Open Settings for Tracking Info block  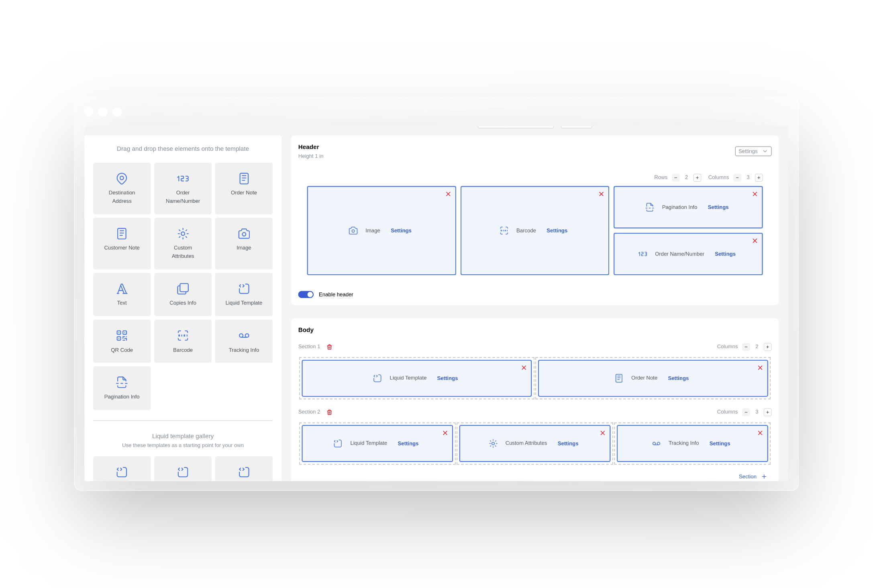pyautogui.click(x=719, y=443)
